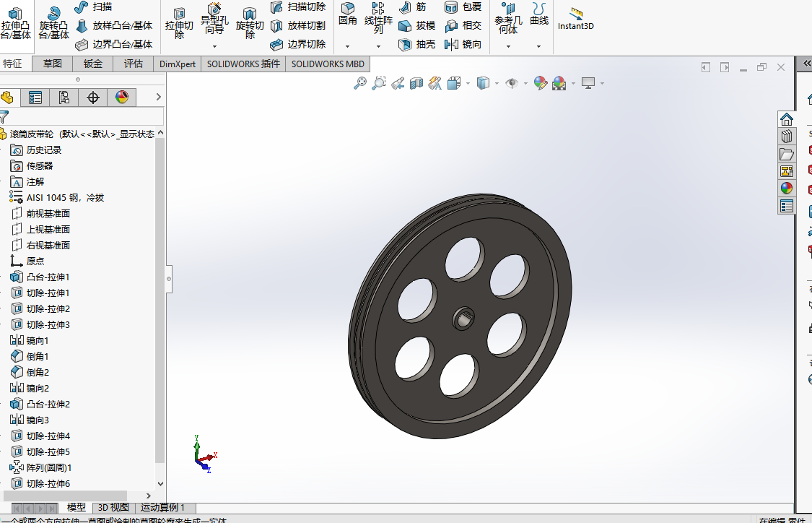
Task: Switch to the DimXpert tab
Action: [178, 64]
